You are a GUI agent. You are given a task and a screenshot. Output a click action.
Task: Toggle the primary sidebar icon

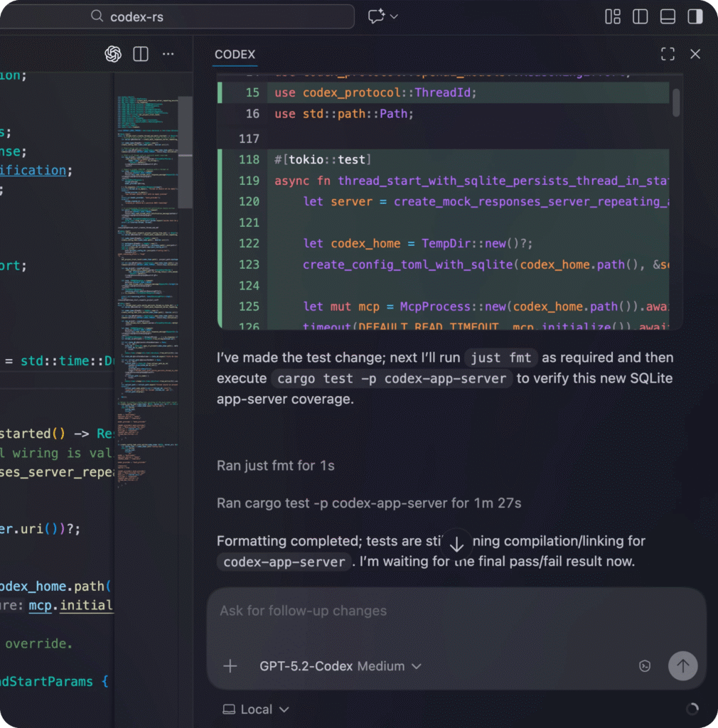tap(640, 17)
